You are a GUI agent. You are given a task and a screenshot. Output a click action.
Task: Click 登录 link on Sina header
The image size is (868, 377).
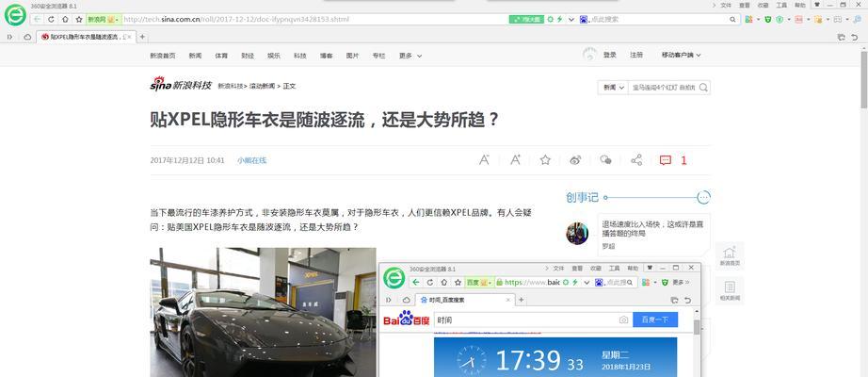pyautogui.click(x=609, y=55)
